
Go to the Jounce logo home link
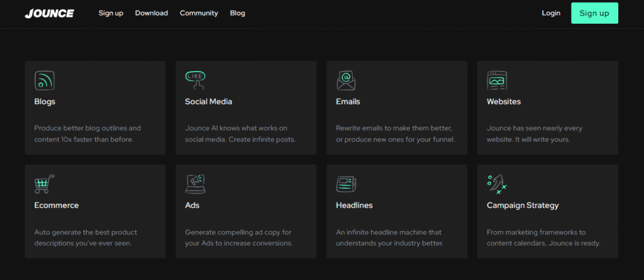(49, 13)
